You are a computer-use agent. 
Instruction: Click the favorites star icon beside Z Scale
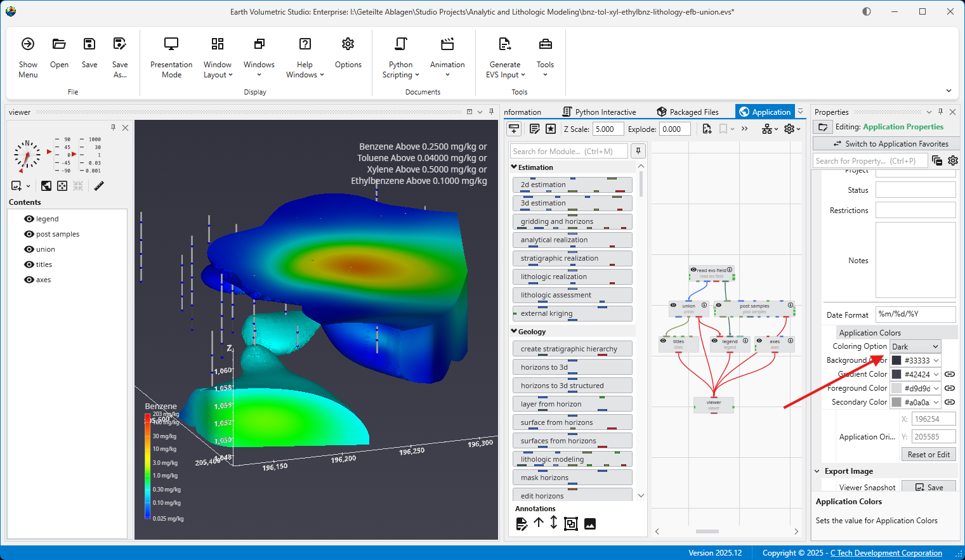(x=551, y=129)
